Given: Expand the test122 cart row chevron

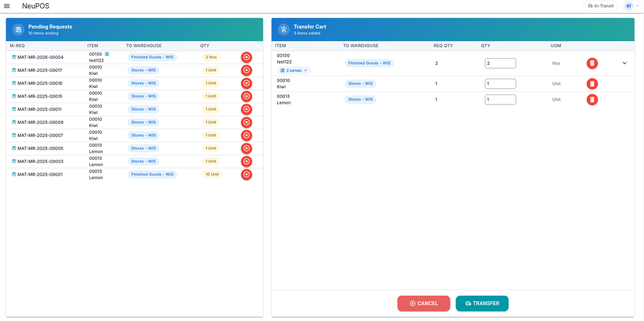Looking at the screenshot, I should coord(625,64).
